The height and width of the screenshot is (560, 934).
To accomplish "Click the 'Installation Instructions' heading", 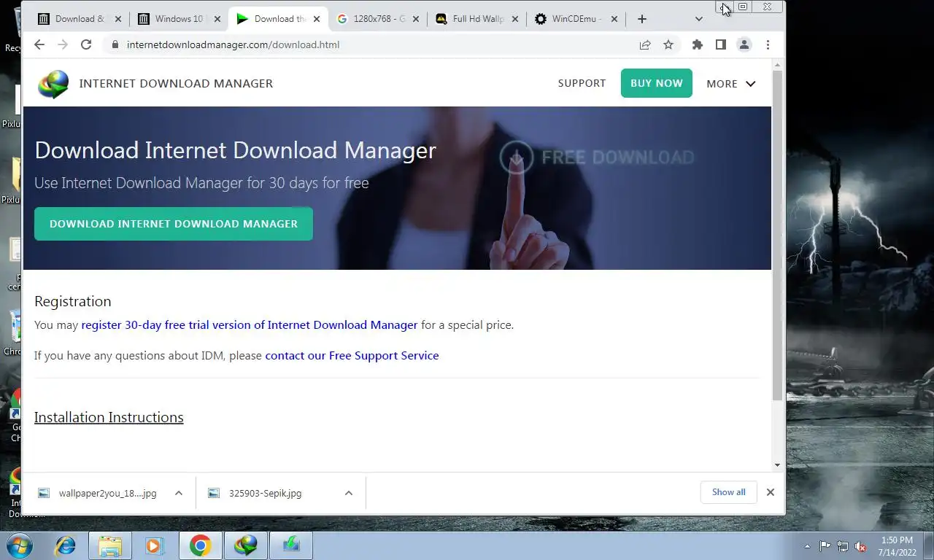I will pos(109,417).
